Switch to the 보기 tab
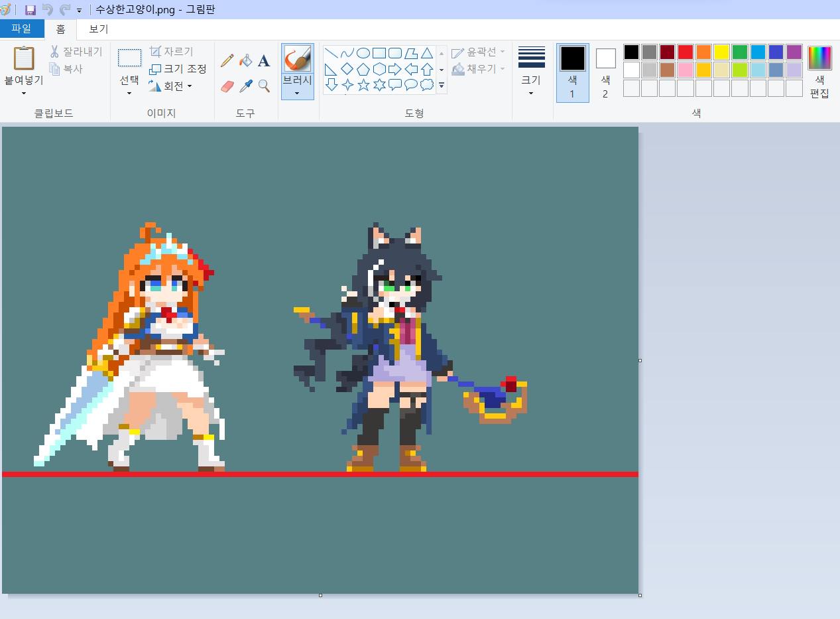Viewport: 840px width, 619px height. tap(98, 29)
